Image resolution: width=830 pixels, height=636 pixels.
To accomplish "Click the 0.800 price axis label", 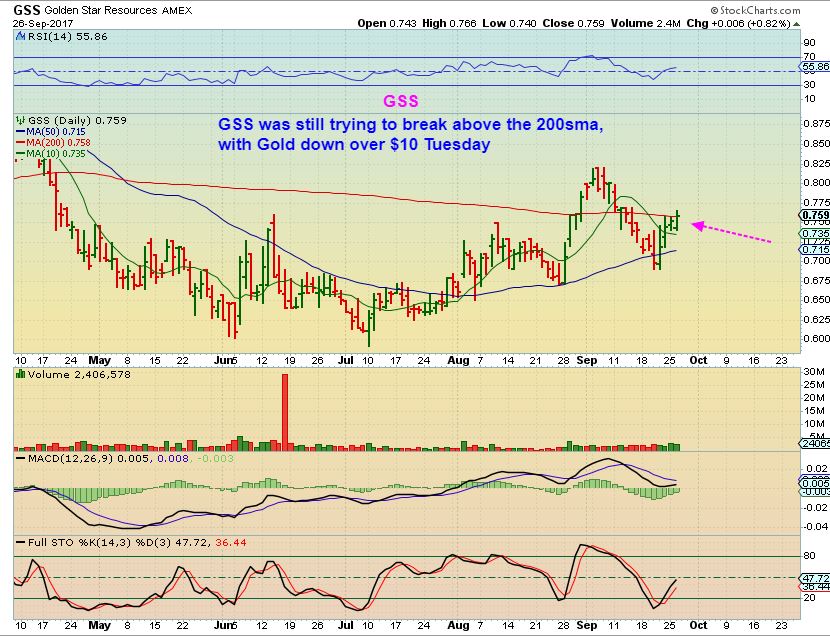I will click(x=816, y=182).
